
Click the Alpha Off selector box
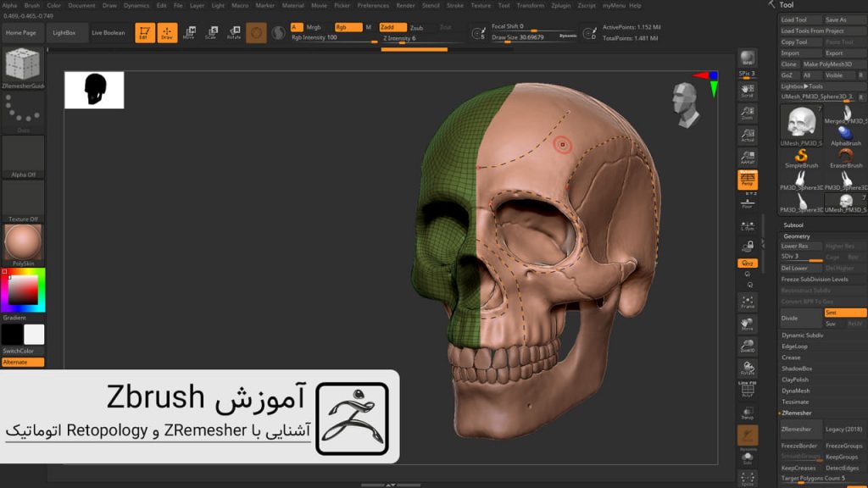coord(23,157)
